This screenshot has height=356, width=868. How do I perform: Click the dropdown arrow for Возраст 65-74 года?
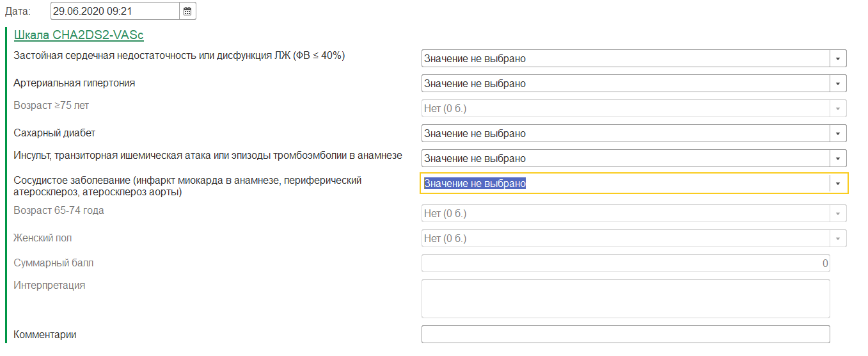click(838, 214)
